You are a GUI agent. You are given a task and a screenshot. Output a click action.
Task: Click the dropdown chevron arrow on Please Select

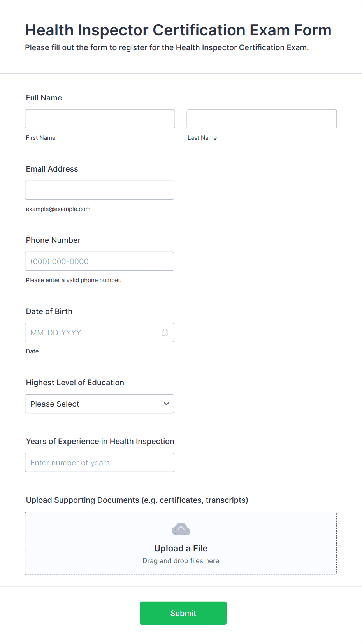pos(166,404)
